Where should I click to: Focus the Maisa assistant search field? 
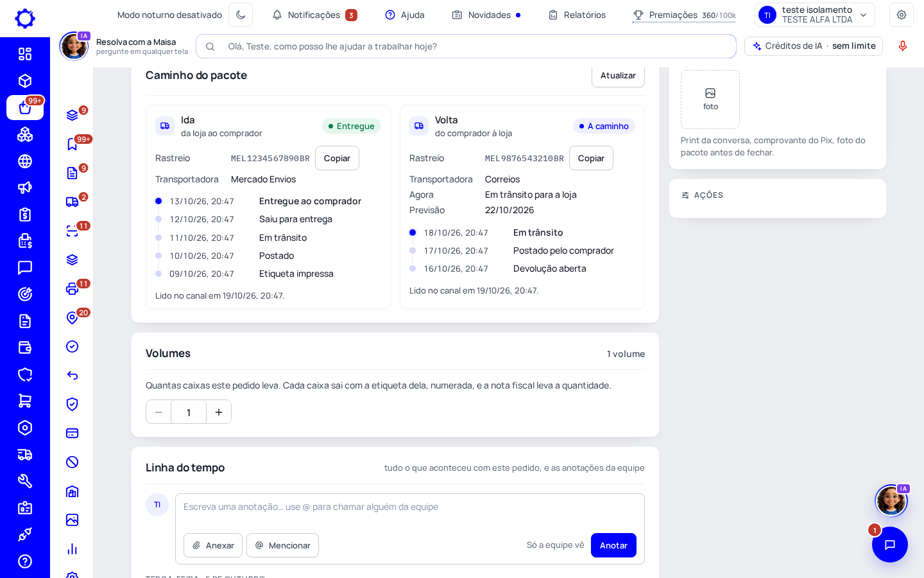466,46
